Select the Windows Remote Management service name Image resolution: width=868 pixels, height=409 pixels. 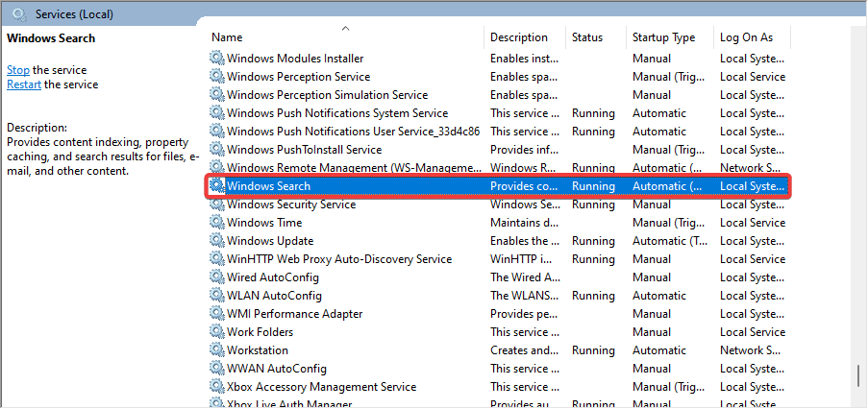[355, 167]
